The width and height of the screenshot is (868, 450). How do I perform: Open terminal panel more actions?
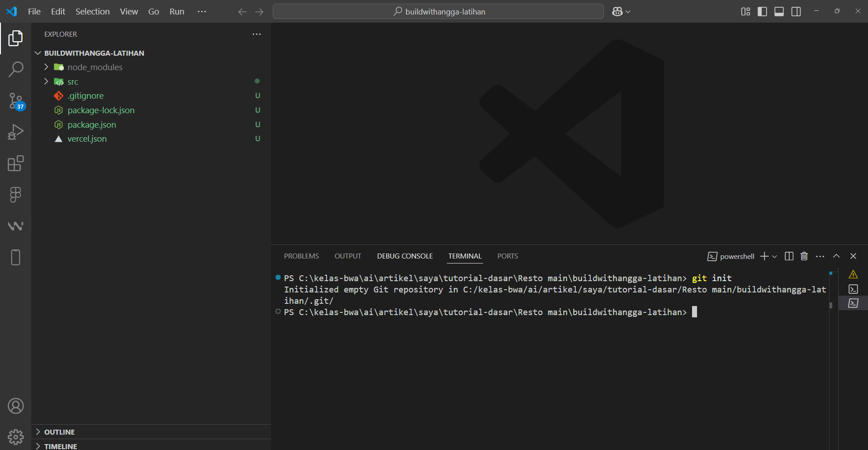(x=820, y=256)
